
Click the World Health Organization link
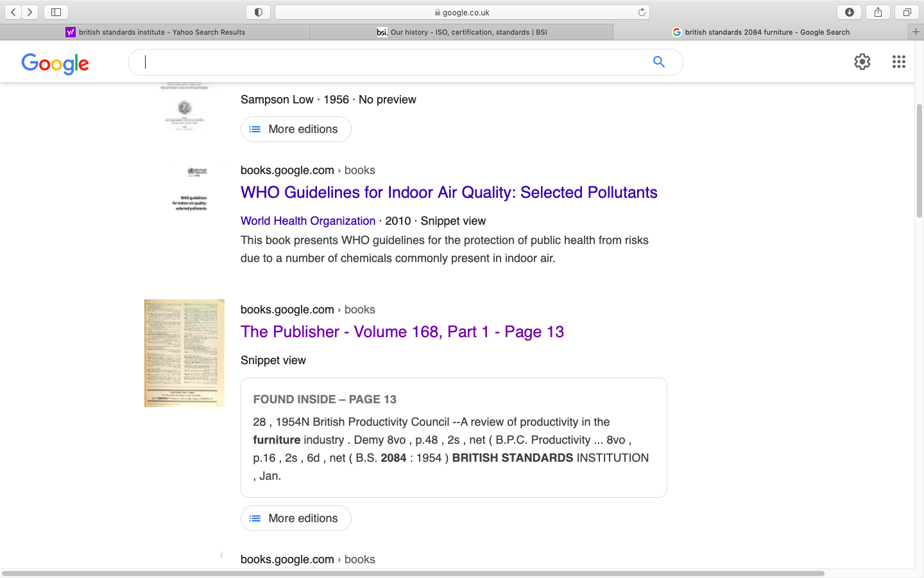(308, 221)
